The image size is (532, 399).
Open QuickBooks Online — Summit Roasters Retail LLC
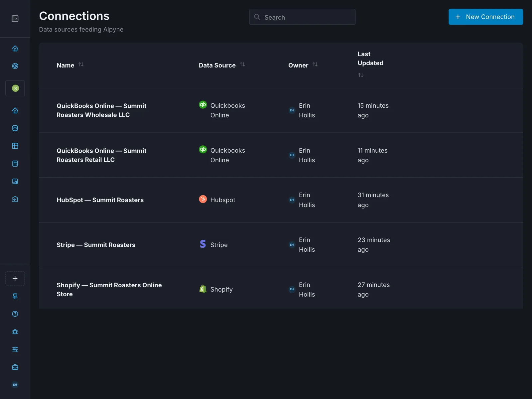pos(101,155)
